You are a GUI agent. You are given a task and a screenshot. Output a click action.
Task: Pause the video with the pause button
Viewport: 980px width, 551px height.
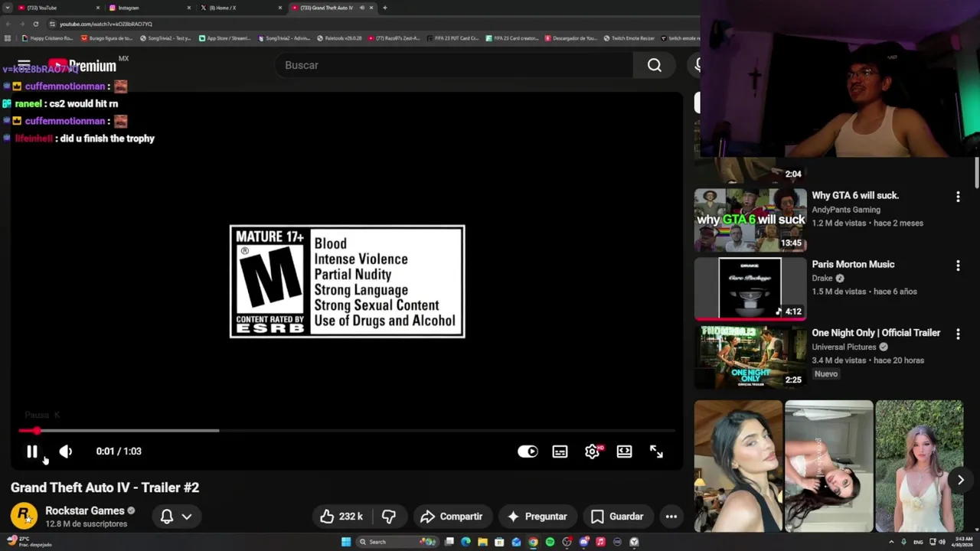32,452
